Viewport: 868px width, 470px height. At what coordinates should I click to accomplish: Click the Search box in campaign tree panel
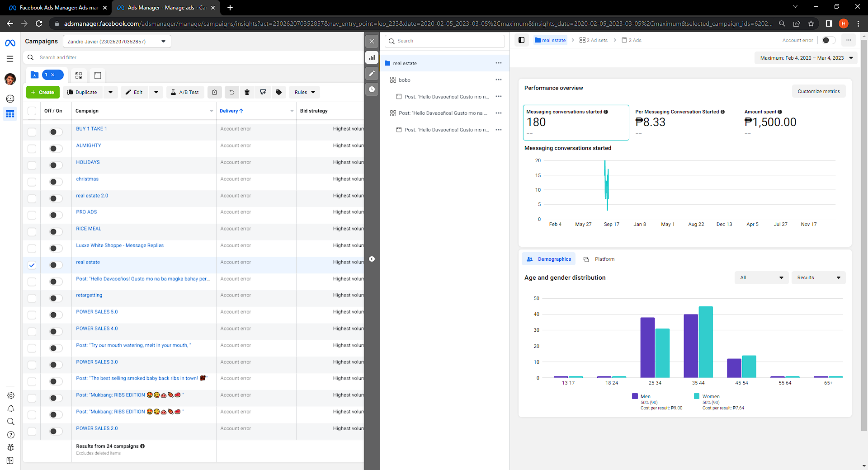tap(445, 41)
